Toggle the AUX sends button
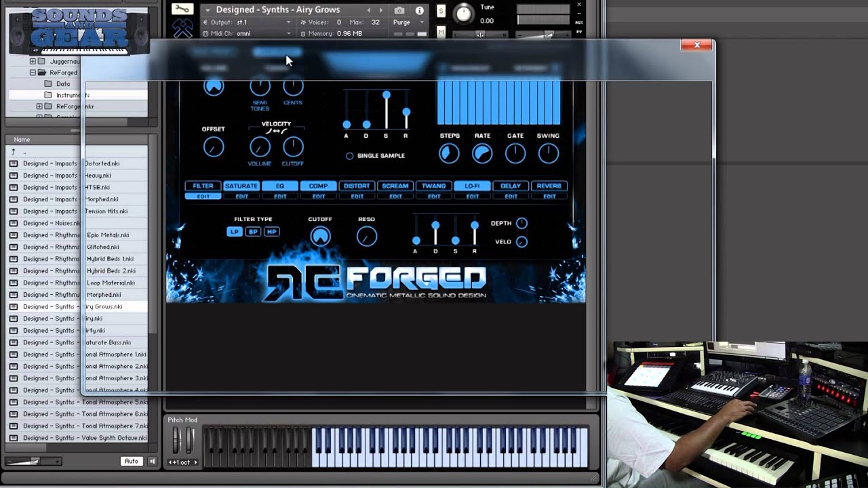Viewport: 868px width, 488px height. point(578,22)
